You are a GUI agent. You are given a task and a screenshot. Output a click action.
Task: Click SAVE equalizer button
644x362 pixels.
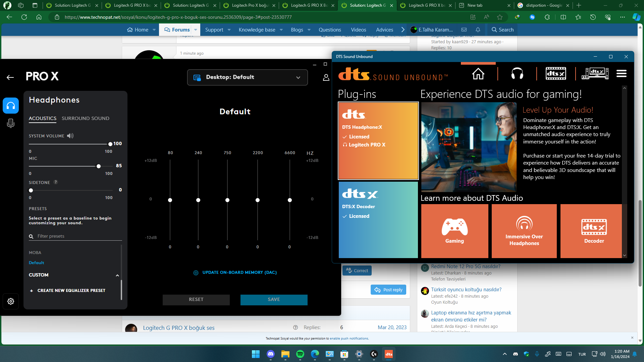coord(274,300)
